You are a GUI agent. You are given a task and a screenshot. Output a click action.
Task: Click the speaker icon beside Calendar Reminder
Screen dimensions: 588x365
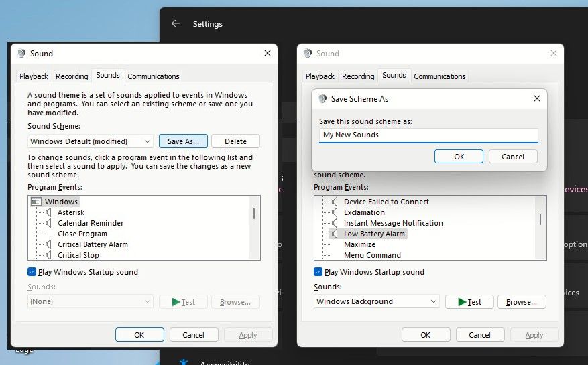pos(48,223)
